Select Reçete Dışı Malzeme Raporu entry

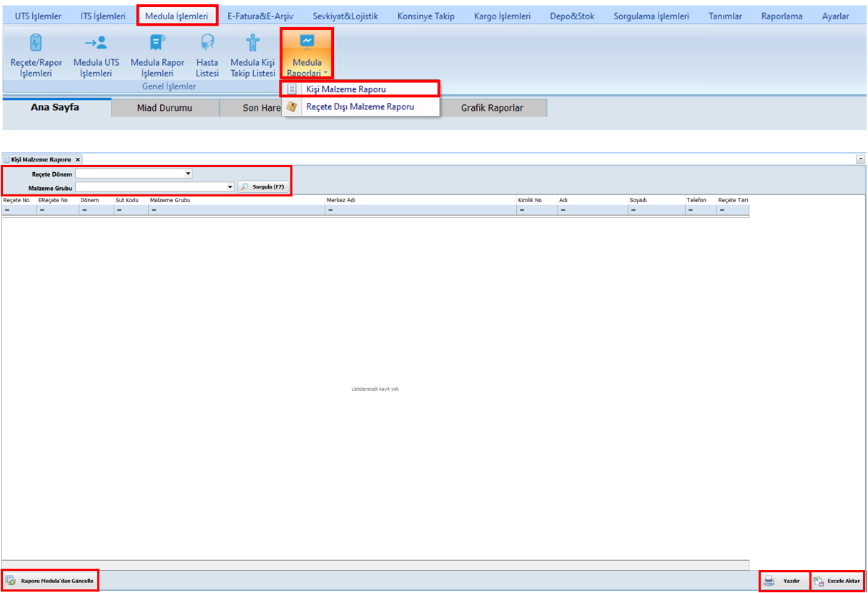(360, 106)
